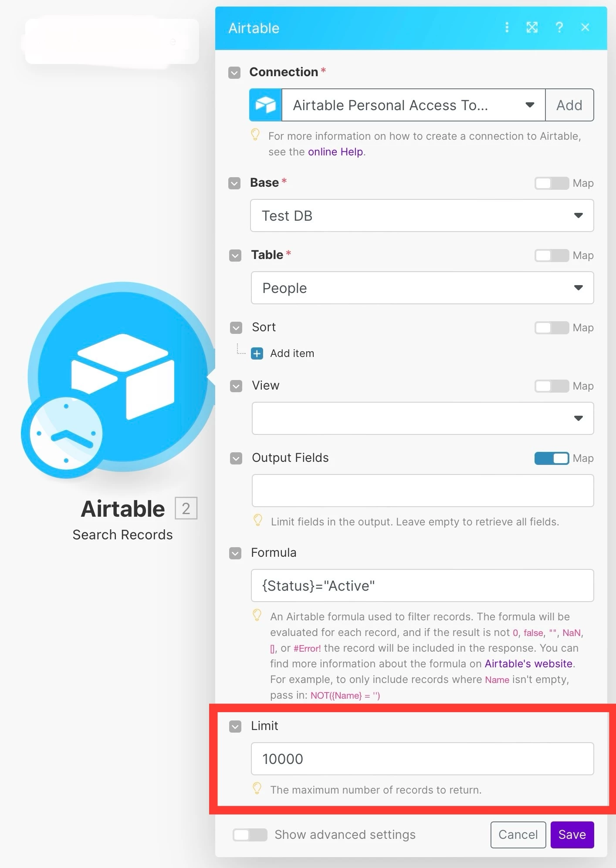The width and height of the screenshot is (616, 868).
Task: Click the Formula input field
Action: (x=422, y=585)
